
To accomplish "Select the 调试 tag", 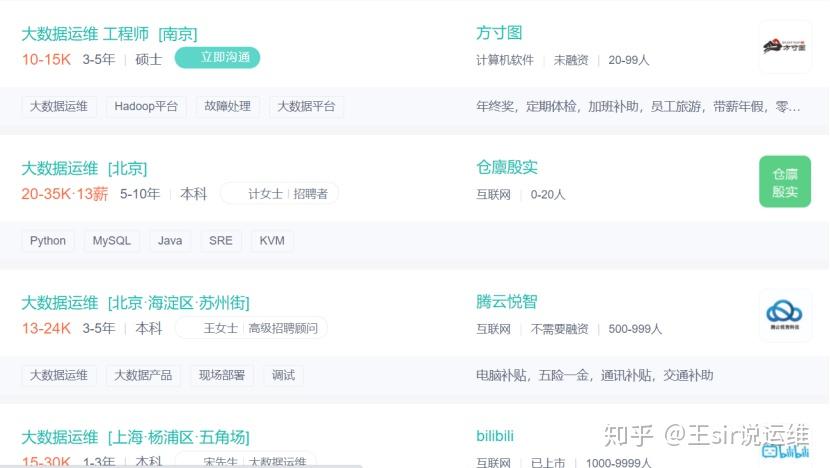I will pyautogui.click(x=283, y=375).
